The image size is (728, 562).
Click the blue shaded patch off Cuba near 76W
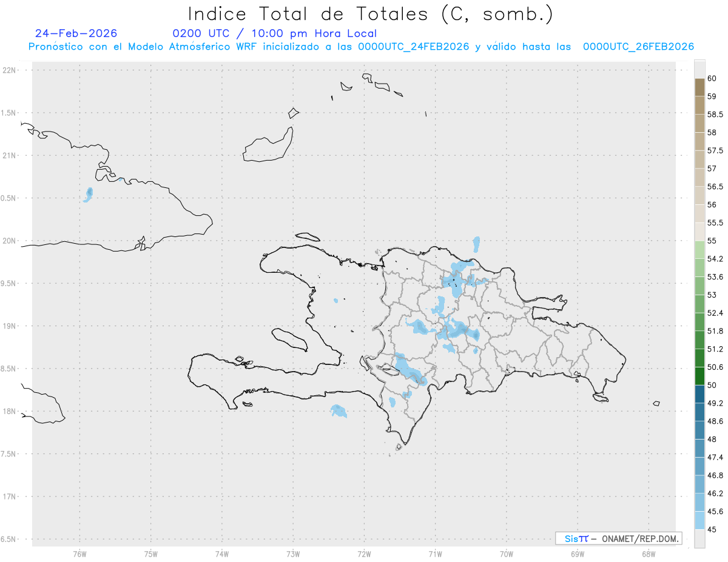point(89,195)
